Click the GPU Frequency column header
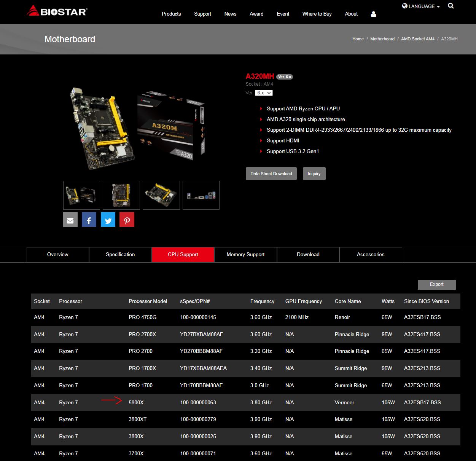The width and height of the screenshot is (476, 461). coord(304,301)
